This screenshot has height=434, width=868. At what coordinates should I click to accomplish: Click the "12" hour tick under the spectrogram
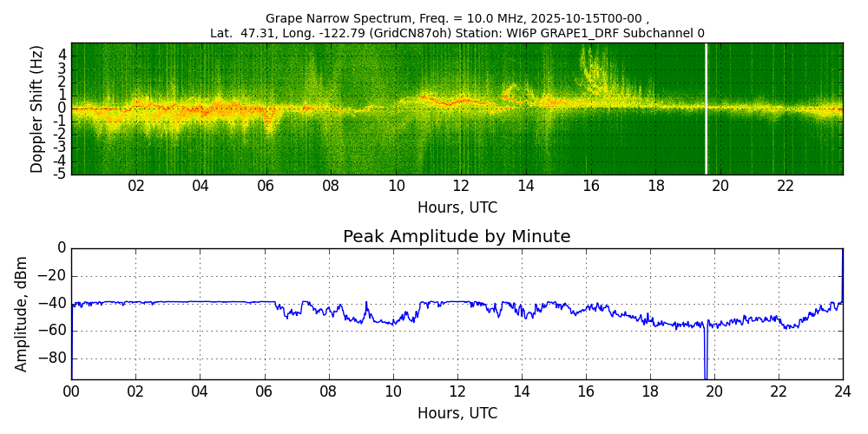[x=461, y=186]
